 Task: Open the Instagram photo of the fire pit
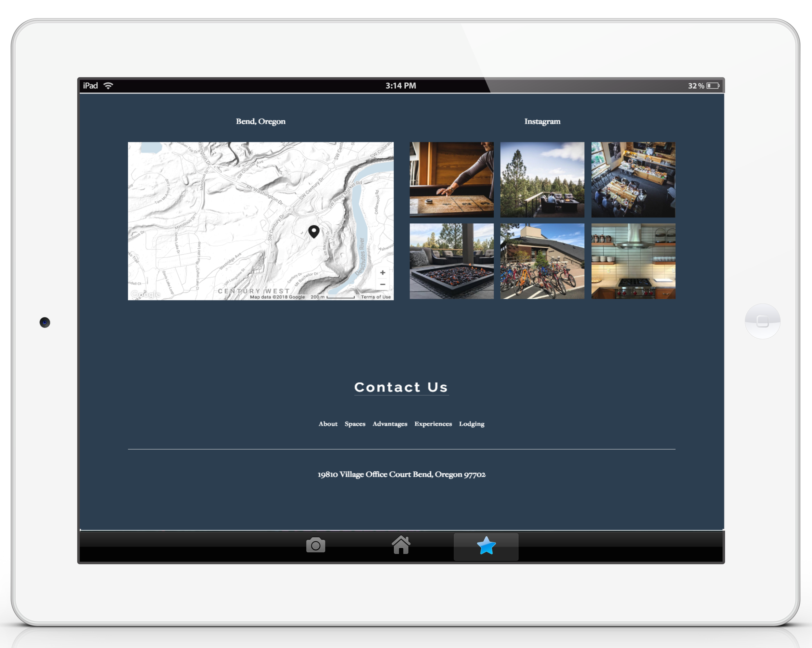tap(451, 261)
